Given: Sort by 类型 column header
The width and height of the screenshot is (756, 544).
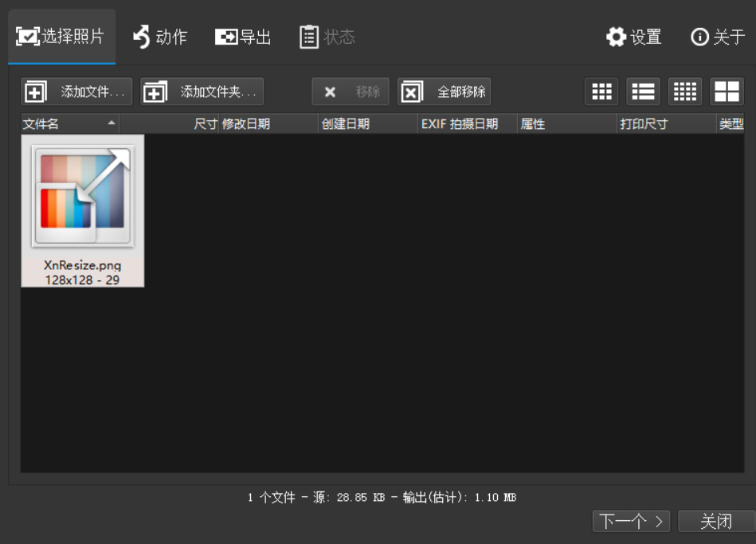Looking at the screenshot, I should coord(731,124).
